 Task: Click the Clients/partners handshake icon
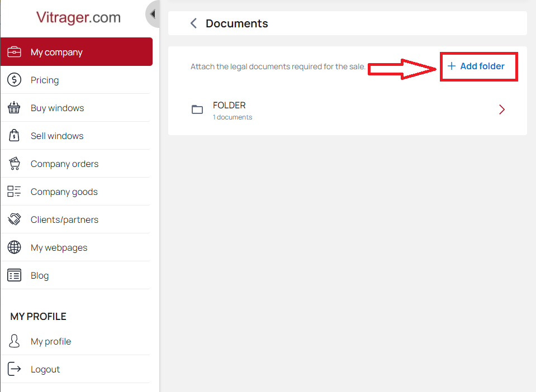pyautogui.click(x=15, y=219)
